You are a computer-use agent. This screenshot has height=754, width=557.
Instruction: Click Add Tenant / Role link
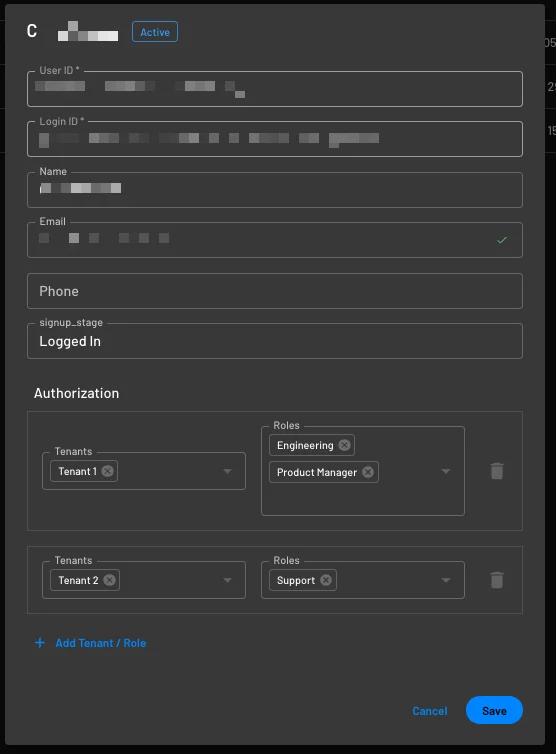pos(101,643)
